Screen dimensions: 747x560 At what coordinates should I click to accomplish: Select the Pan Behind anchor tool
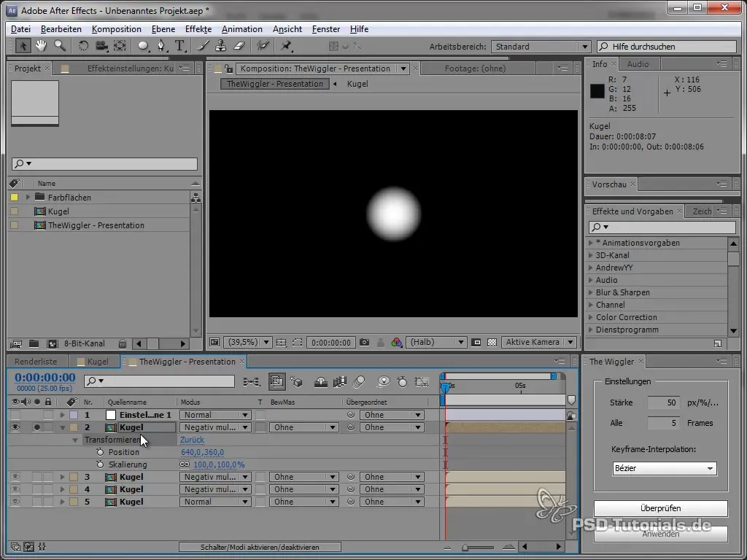120,46
